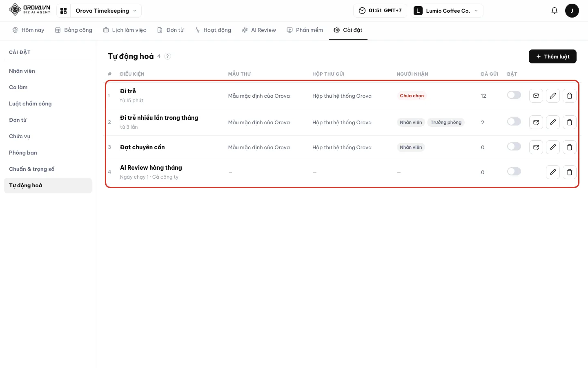Expand the Orova Timekeeping app dropdown

[x=106, y=11]
